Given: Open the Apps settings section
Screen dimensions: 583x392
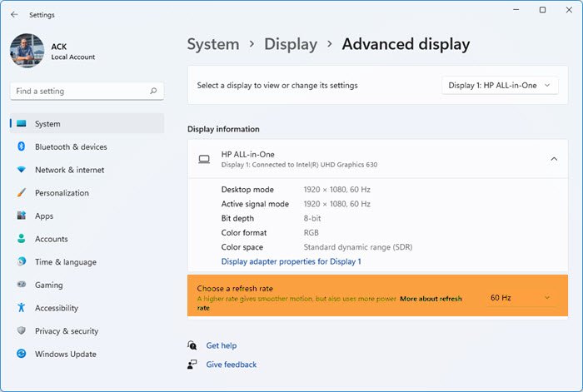Looking at the screenshot, I should click(x=44, y=216).
